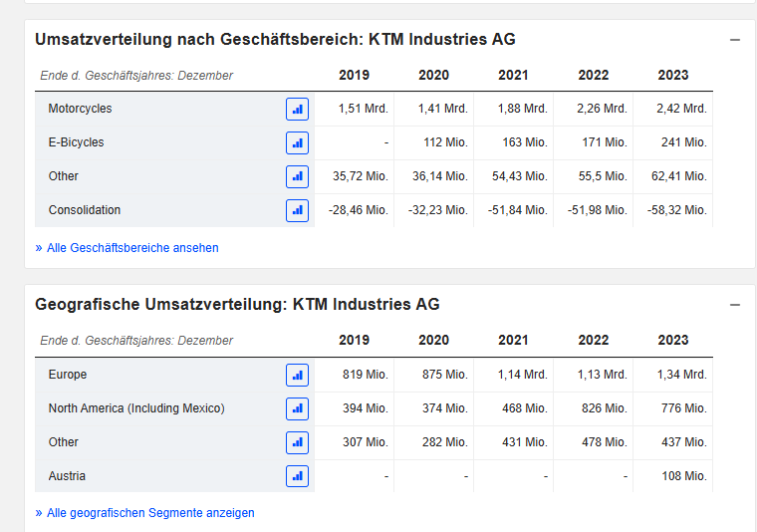This screenshot has width=757, height=532.
Task: Show chart for Europe revenue
Action: point(297,376)
